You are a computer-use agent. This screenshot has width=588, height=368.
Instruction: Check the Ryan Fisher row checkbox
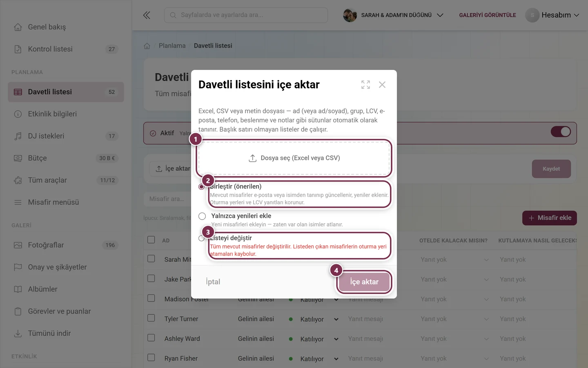151,357
